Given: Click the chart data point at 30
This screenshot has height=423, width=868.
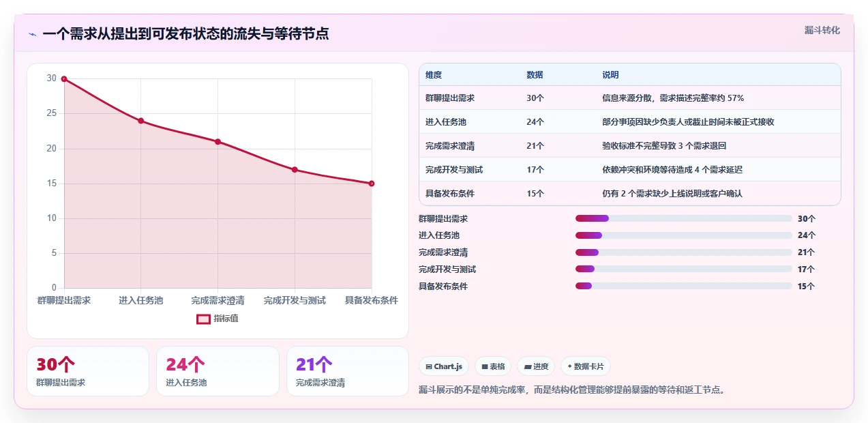Looking at the screenshot, I should click(x=64, y=79).
